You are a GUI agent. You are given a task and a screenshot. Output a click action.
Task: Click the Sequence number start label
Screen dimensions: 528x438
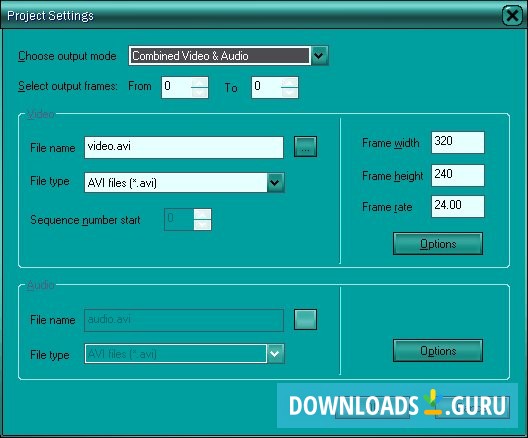point(85,220)
